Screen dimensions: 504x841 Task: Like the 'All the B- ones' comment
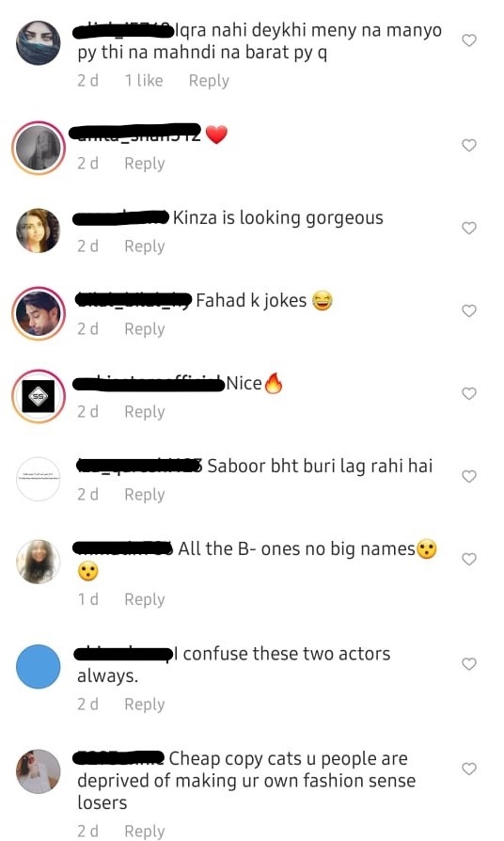[469, 559]
